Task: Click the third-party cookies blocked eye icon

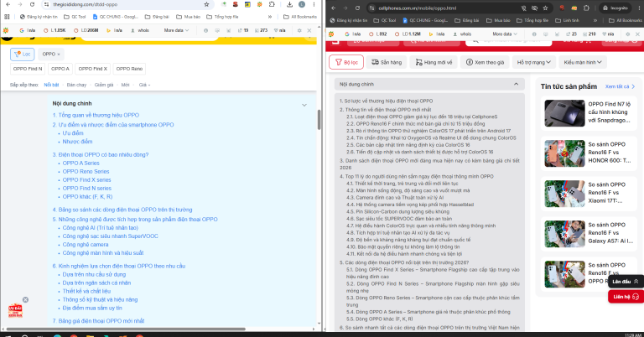Action: point(534,8)
